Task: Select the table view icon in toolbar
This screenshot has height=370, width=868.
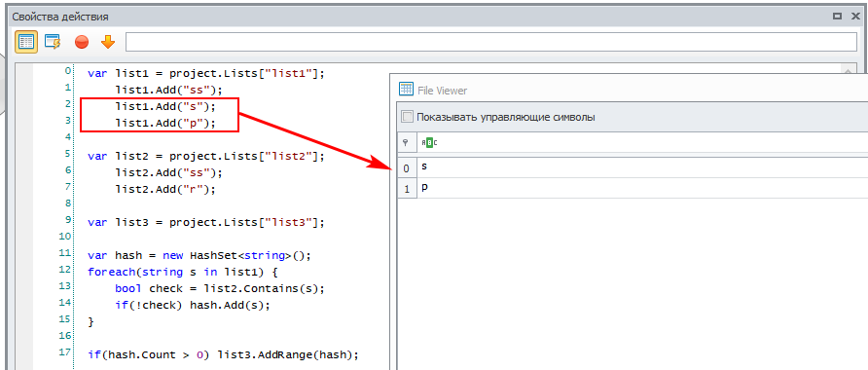Action: pyautogui.click(x=26, y=42)
